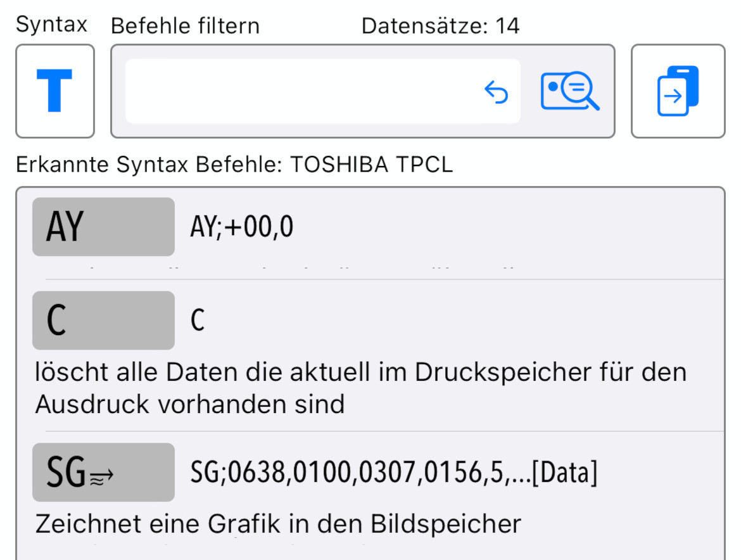741x560 pixels.
Task: Click the single C command text
Action: 198,321
